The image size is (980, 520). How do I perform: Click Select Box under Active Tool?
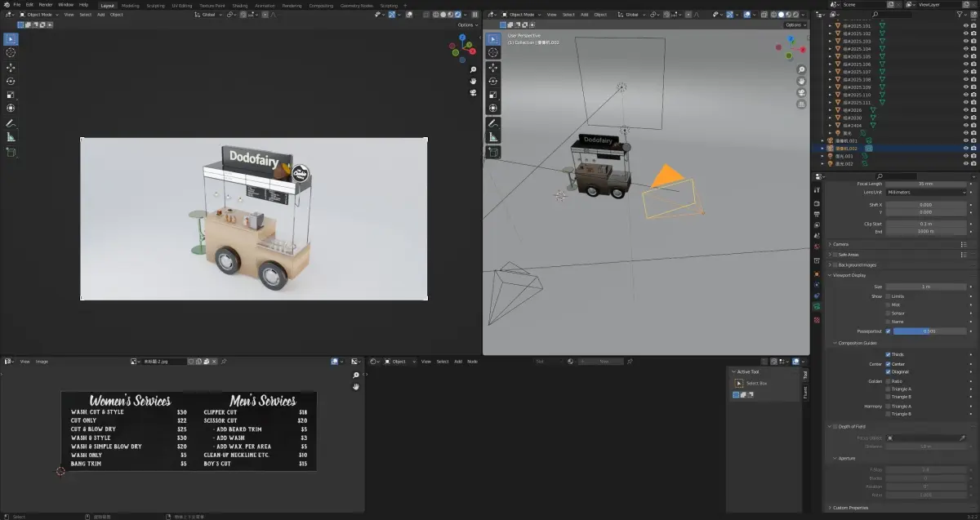755,383
